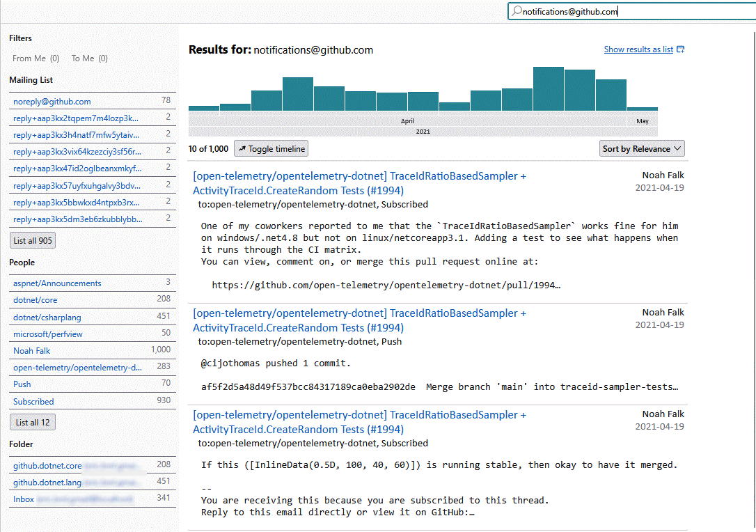Select reply+aap3kx3vix64kzezciy3sf56r mailing list entry
Image resolution: width=756 pixels, height=532 pixels.
77,151
